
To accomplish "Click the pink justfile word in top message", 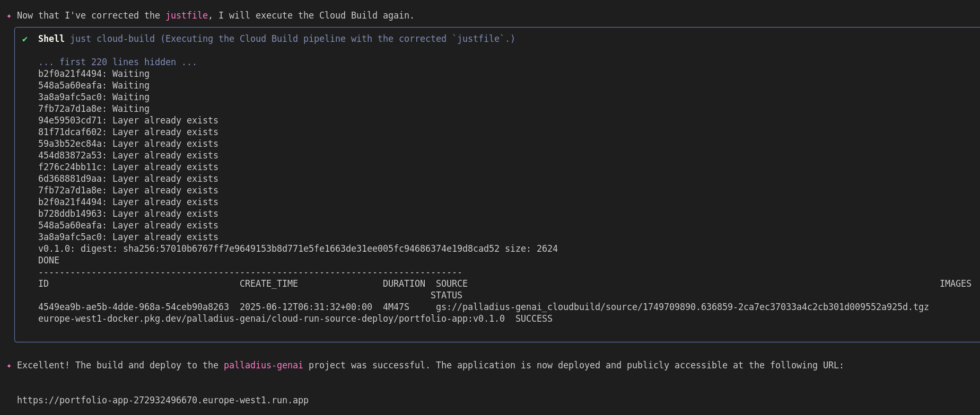I will [x=187, y=15].
